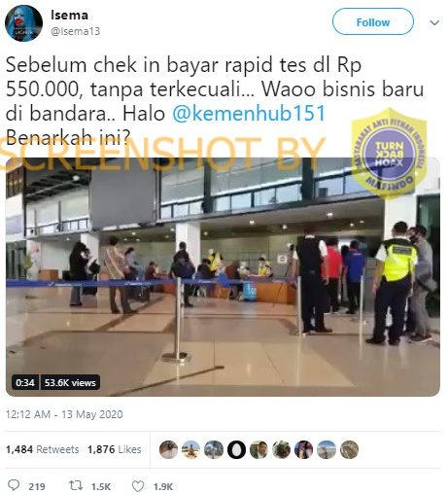Open the last liker avatar in the row
The height and width of the screenshot is (495, 448).
(x=349, y=449)
